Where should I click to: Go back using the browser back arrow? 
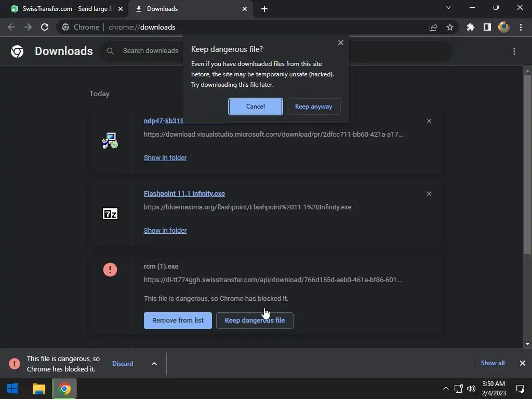[x=11, y=27]
